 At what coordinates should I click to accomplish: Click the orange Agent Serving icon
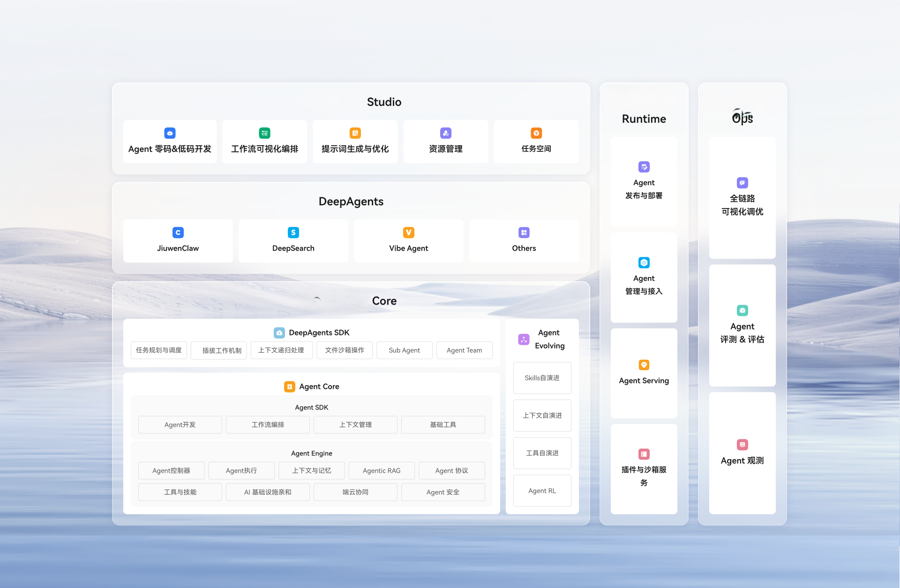pyautogui.click(x=644, y=365)
